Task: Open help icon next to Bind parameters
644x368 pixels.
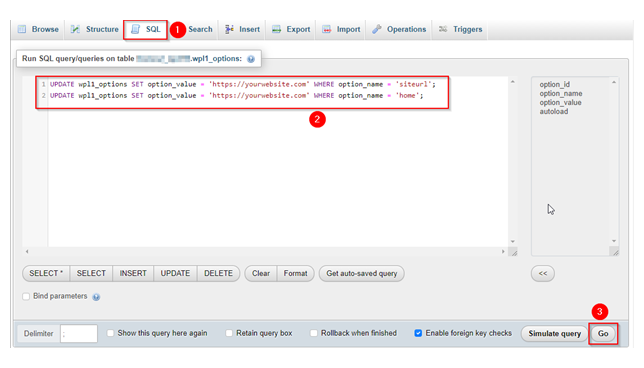Action: click(x=96, y=297)
